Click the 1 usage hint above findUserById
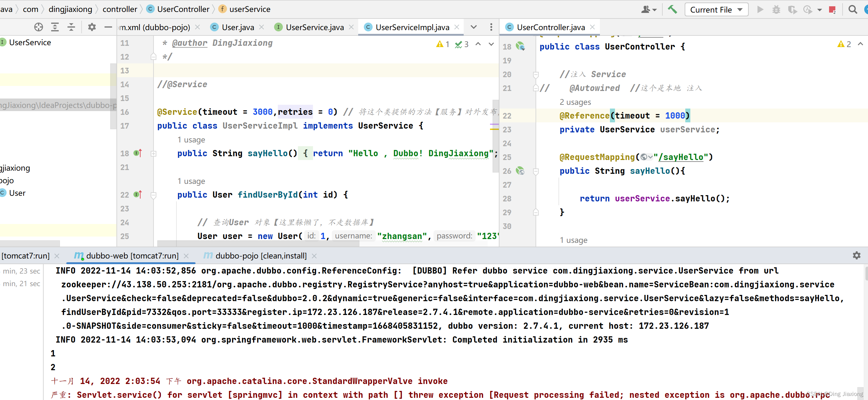The image size is (868, 400). tap(191, 181)
